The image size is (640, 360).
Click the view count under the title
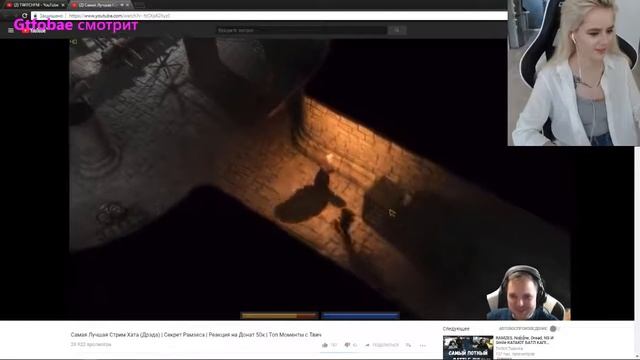pos(91,344)
